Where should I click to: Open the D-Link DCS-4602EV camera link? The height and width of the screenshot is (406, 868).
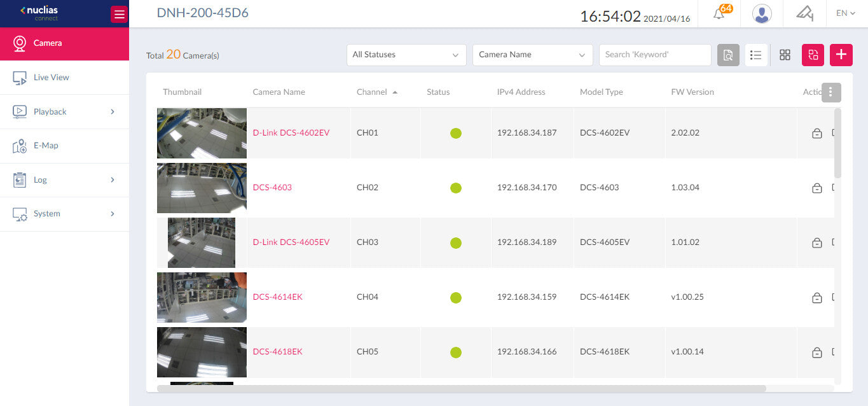[x=291, y=133]
